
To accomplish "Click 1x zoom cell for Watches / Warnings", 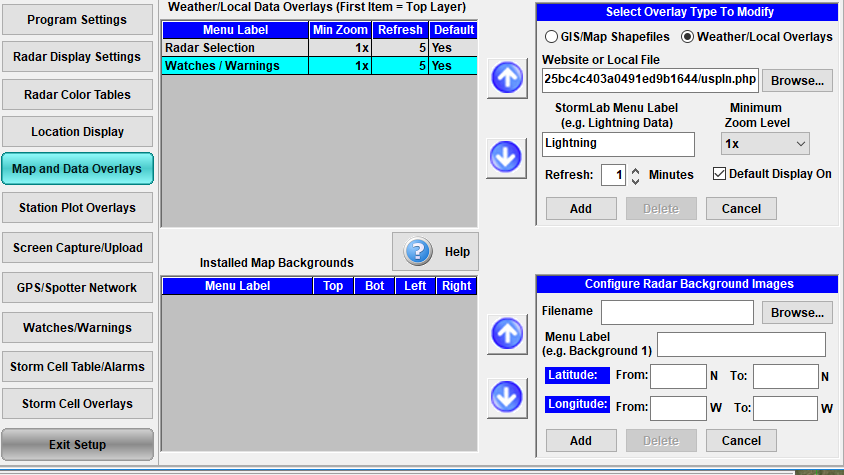I will coord(340,66).
